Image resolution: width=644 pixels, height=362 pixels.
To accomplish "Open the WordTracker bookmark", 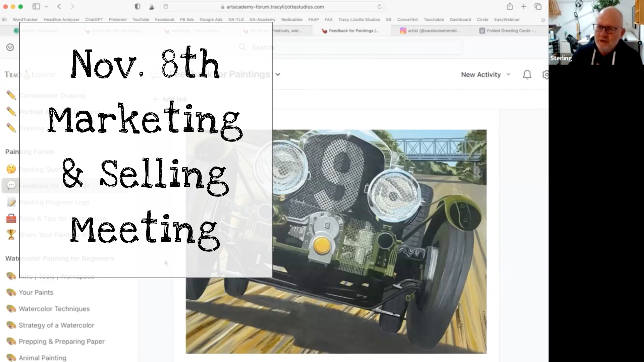I will (25, 19).
